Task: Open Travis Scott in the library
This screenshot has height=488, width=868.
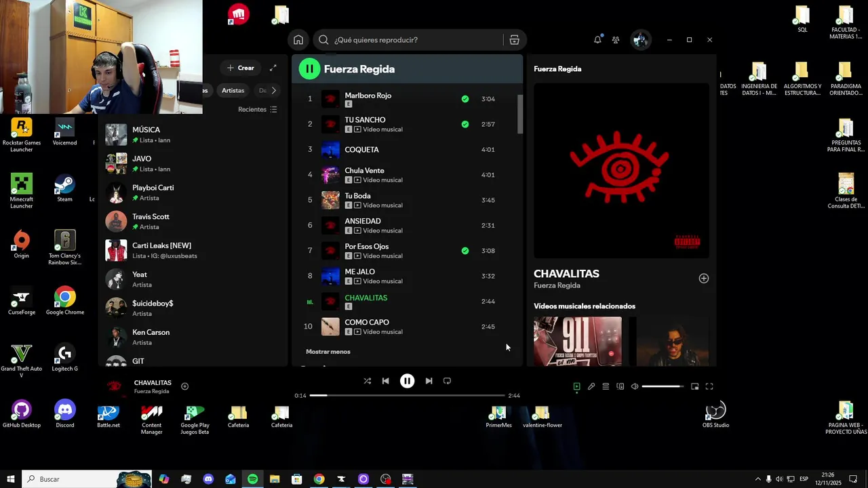Action: (x=193, y=222)
